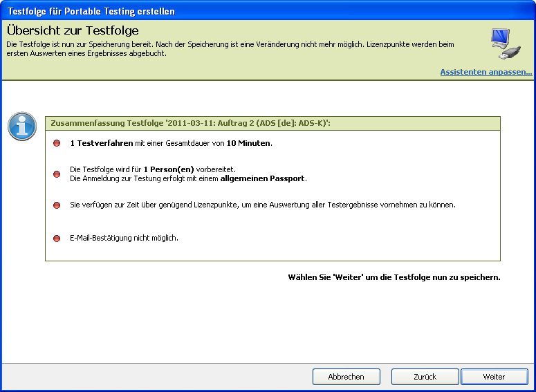Image resolution: width=536 pixels, height=392 pixels.
Task: Click the 'E-Mail-Bestätigung nicht möglich' text
Action: coord(124,239)
